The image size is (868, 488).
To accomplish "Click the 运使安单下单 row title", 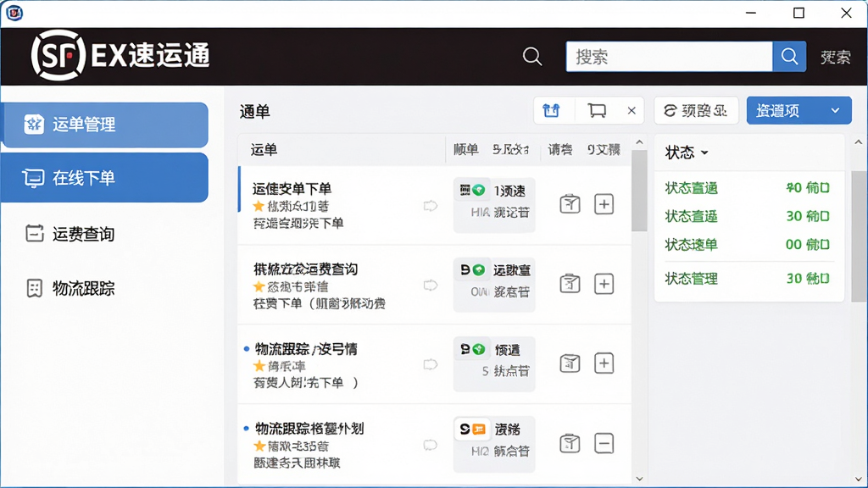I will click(x=292, y=189).
